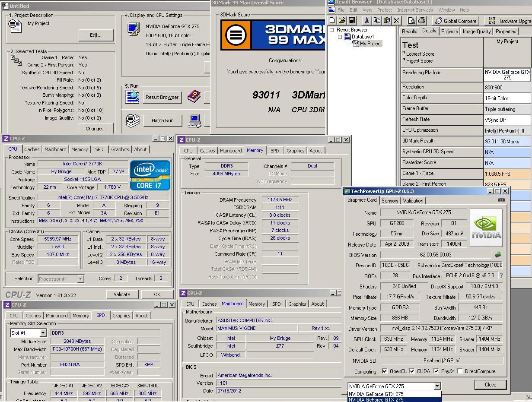532x402 pixels.
Task: Click the document icon left of File menu
Action: tap(332, 10)
